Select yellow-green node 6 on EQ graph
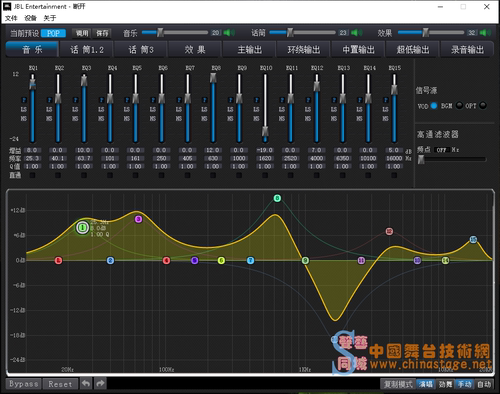 coord(221,261)
